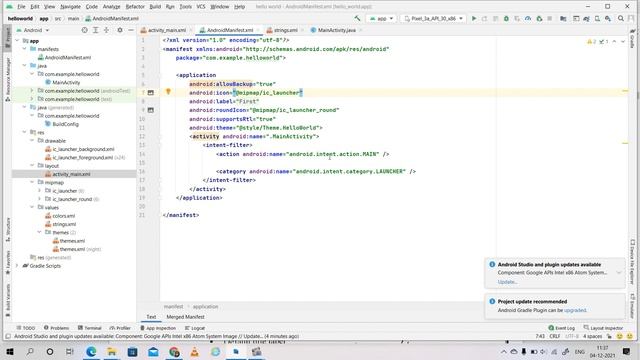
Task: Open the Pixel_3a_API_30_x86 device dropdown
Action: 433,18
